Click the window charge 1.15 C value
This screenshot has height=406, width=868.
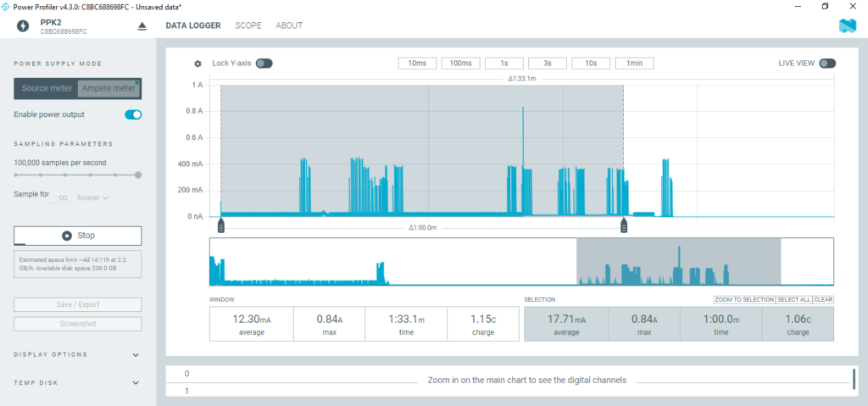pos(483,319)
